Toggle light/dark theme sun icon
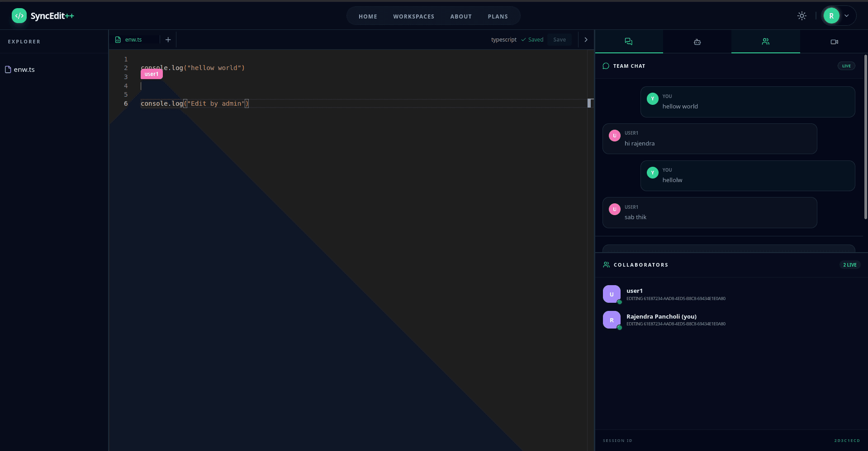Image resolution: width=868 pixels, height=451 pixels. pos(802,16)
